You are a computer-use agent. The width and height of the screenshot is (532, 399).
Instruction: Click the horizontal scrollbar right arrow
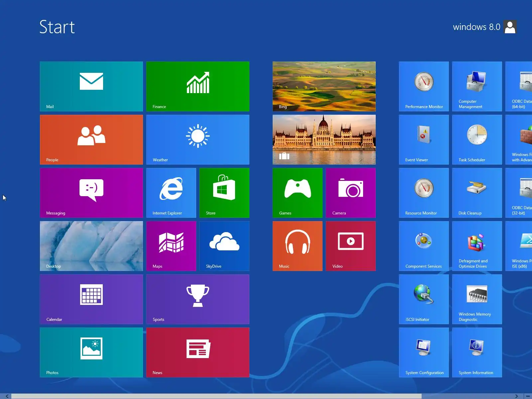pos(516,396)
